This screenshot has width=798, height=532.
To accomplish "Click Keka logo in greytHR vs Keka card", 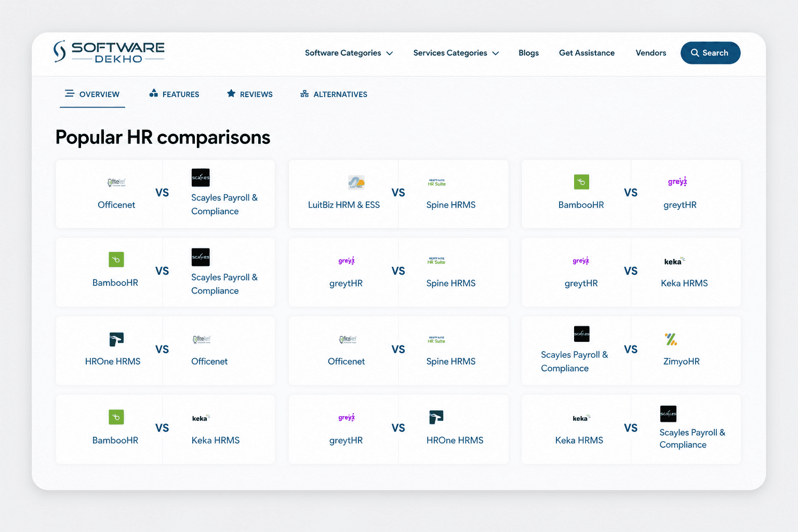I will click(x=674, y=261).
